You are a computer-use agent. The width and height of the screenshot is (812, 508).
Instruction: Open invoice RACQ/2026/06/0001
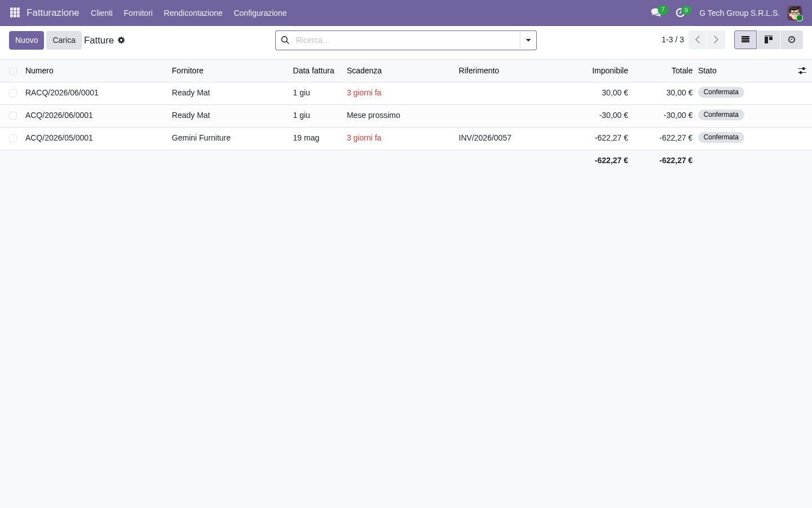click(x=62, y=93)
